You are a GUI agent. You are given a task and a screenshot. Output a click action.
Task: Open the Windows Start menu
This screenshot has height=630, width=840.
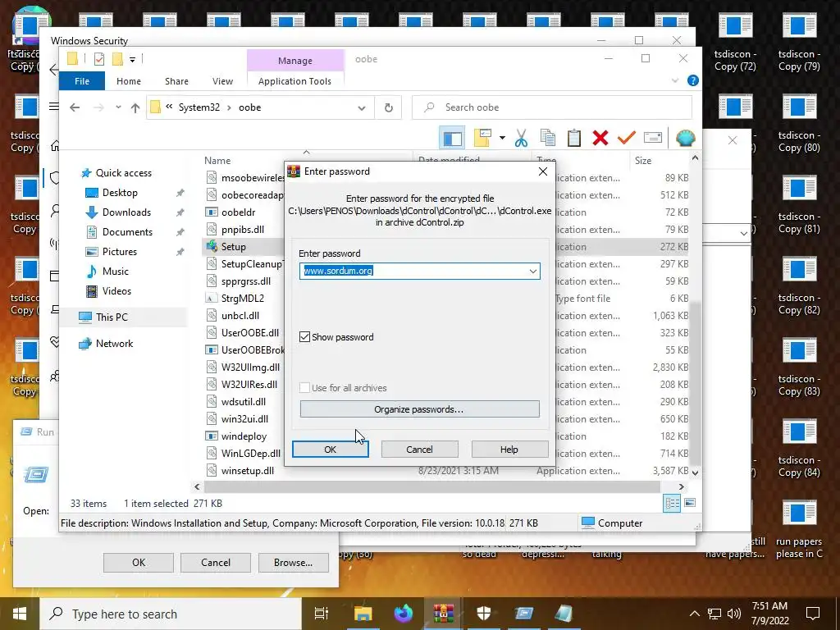click(20, 614)
